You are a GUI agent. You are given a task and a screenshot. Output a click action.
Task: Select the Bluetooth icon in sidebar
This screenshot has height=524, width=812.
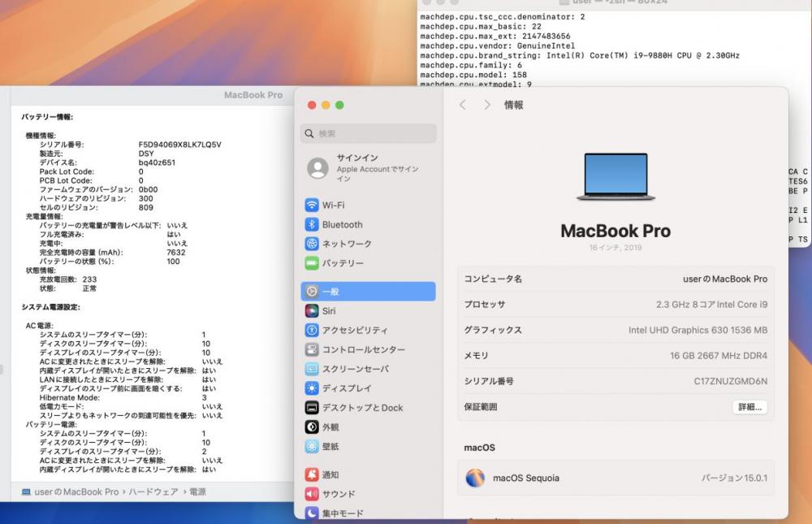(312, 224)
